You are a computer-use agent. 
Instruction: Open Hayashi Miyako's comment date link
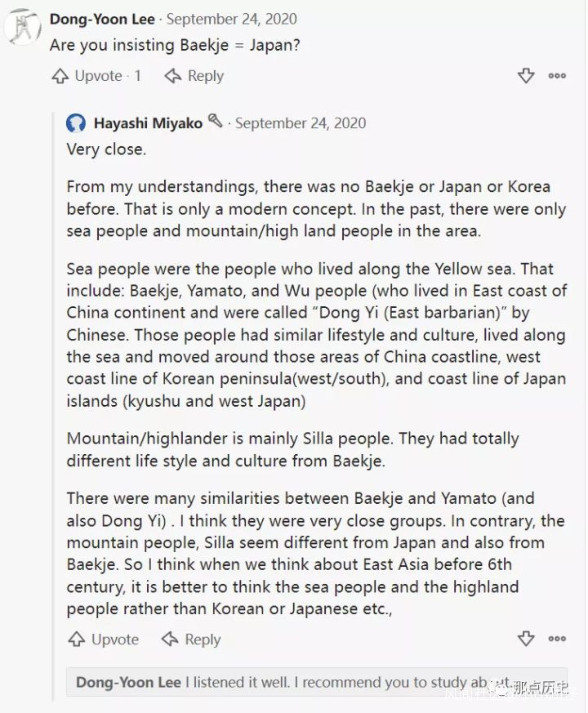pyautogui.click(x=301, y=123)
